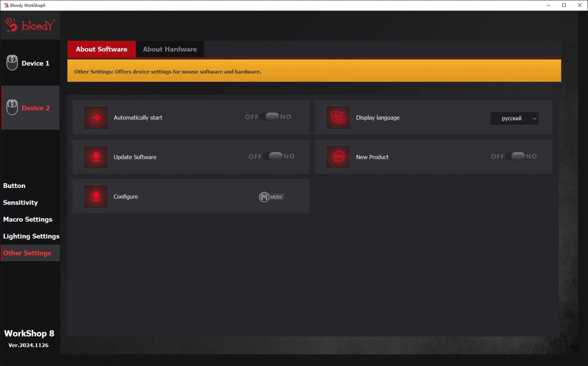Click the Configure red icon
The width and height of the screenshot is (588, 366).
coord(96,197)
